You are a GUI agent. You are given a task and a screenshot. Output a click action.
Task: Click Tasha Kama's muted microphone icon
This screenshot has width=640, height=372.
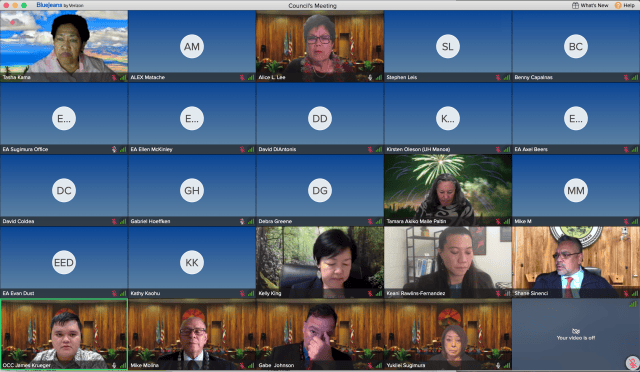[114, 77]
